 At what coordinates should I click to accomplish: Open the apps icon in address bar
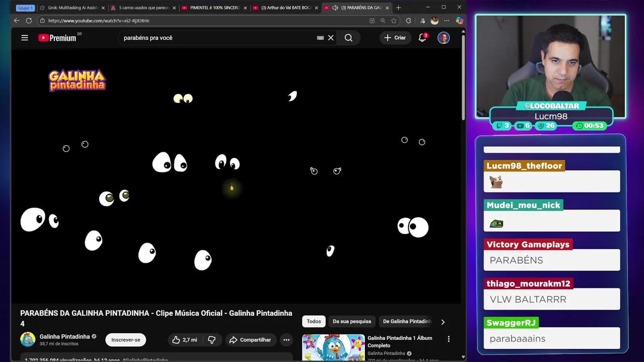[372, 21]
